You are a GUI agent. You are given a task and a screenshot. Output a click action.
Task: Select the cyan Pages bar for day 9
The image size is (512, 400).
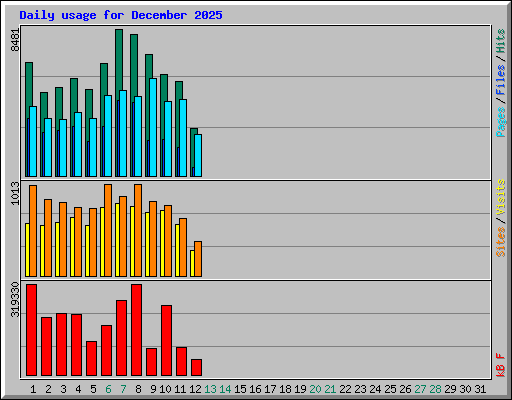tap(153, 128)
